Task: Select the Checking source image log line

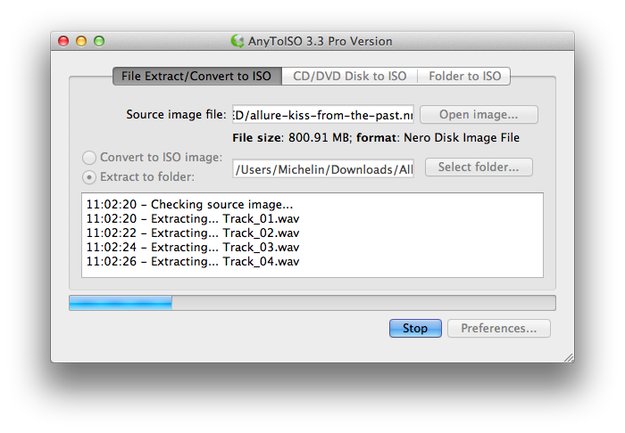Action: [x=190, y=205]
